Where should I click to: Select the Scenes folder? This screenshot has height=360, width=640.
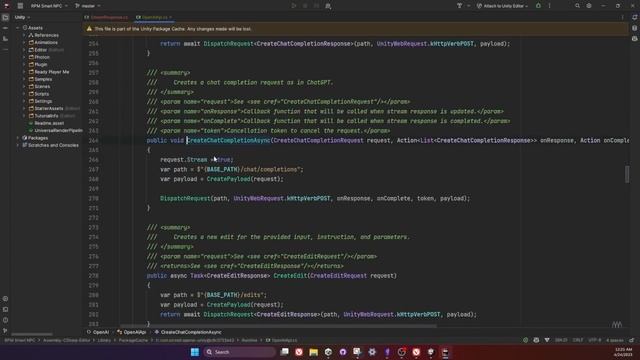click(39, 87)
